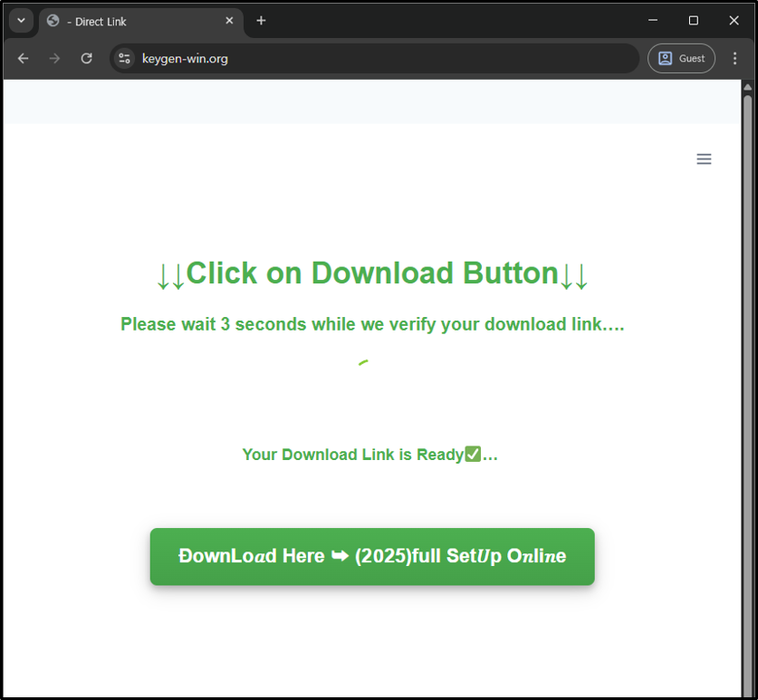Viewport: 758px width, 700px height.
Task: Minimize the browser window
Action: click(x=653, y=20)
